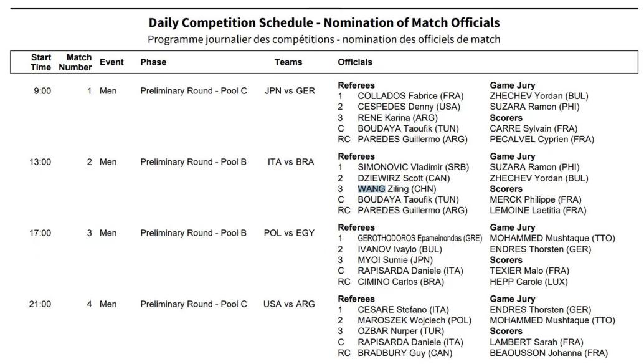Click the document title 'Daily Competition Schedule'
This screenshot has width=644, height=364.
[324, 23]
